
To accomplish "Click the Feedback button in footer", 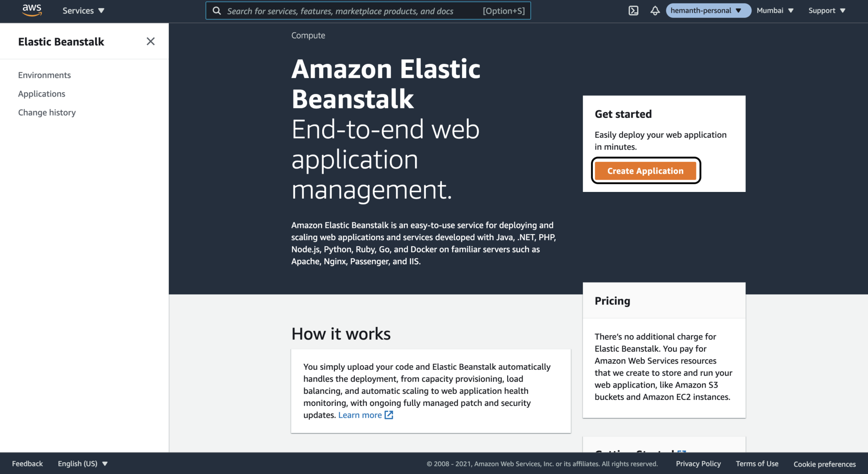I will [x=27, y=463].
